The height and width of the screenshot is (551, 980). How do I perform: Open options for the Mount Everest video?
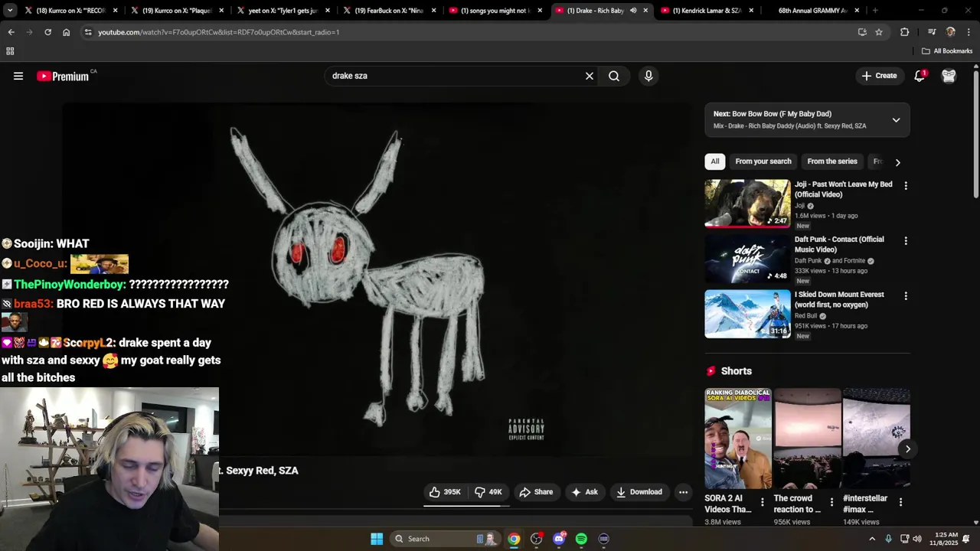(x=906, y=296)
